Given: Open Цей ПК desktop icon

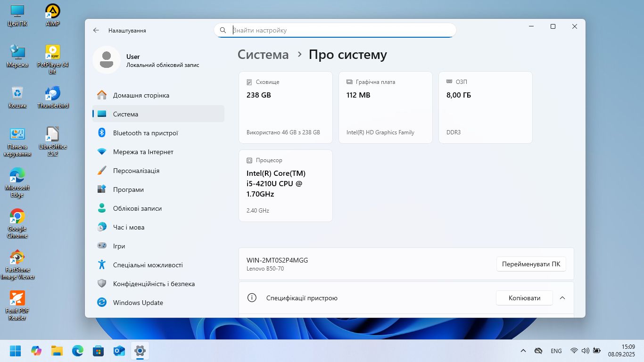Looking at the screenshot, I should click(17, 15).
